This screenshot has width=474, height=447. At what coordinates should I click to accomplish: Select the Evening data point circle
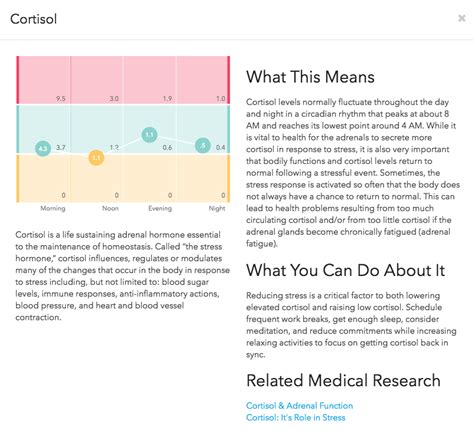(x=149, y=135)
